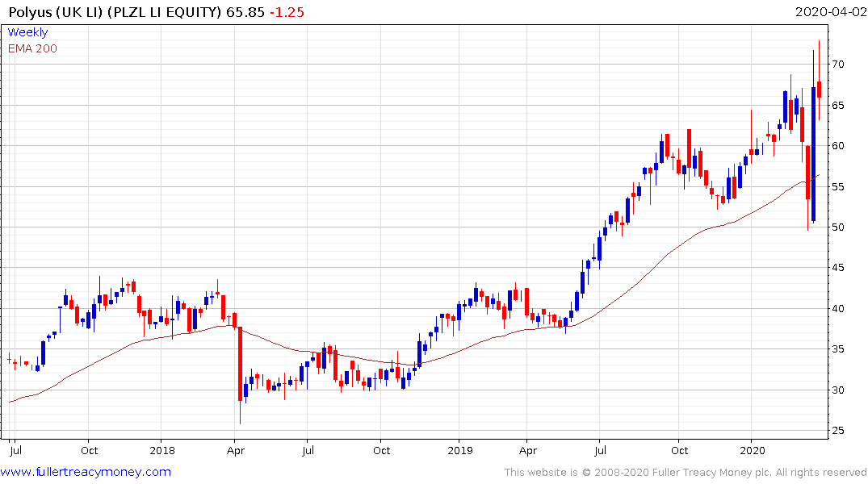This screenshot has height=484, width=868.
Task: Select the 45 price axis label
Action: tap(837, 268)
